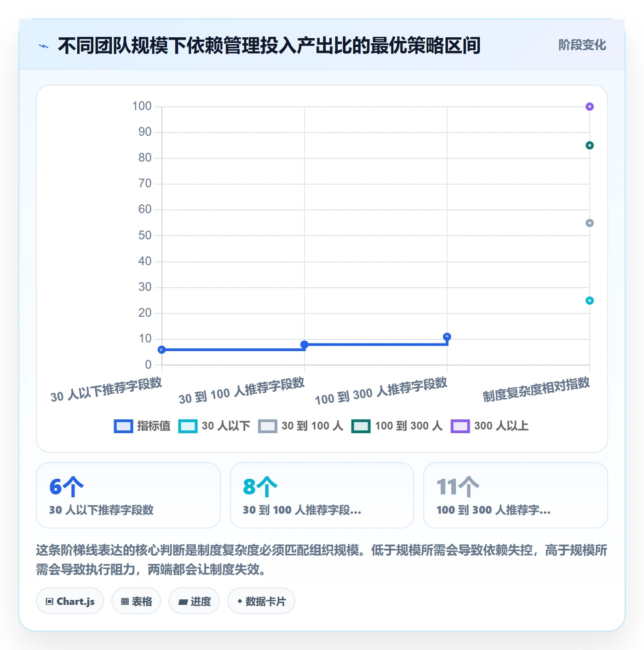The height and width of the screenshot is (650, 644).
Task: Click the dark green data point at 85
Action: [590, 145]
